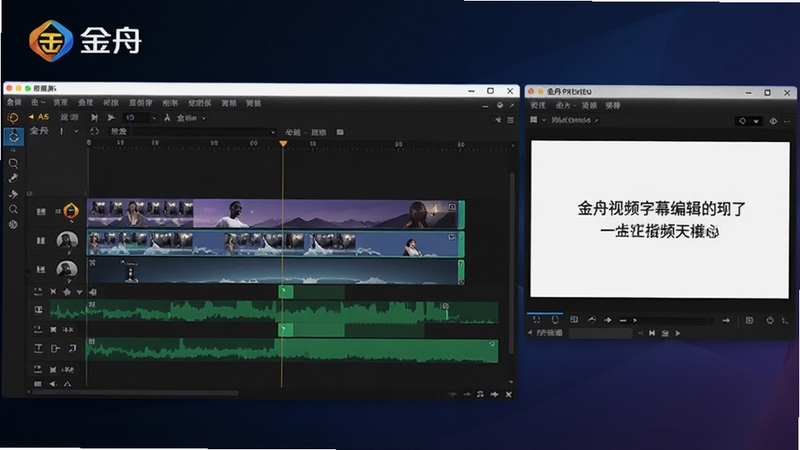The height and width of the screenshot is (450, 800).
Task: Click the circular target icon on the second toolbar row
Action: coord(94,132)
